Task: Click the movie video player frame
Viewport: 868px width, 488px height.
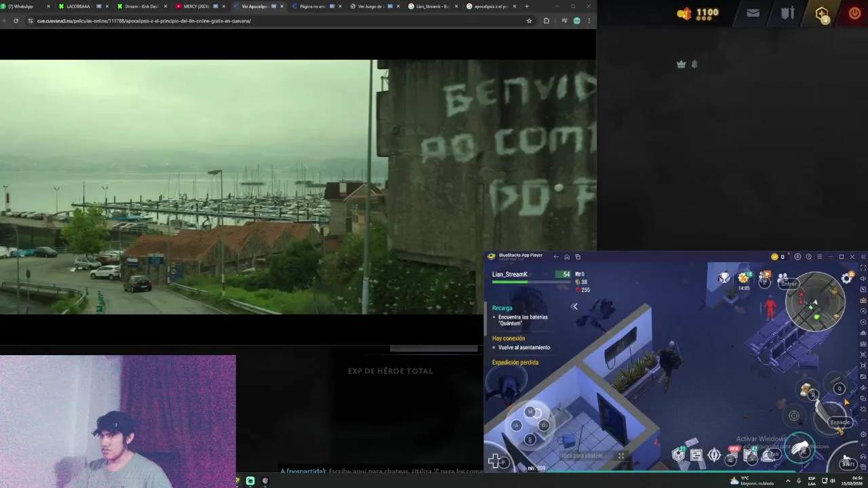Action: [x=298, y=187]
